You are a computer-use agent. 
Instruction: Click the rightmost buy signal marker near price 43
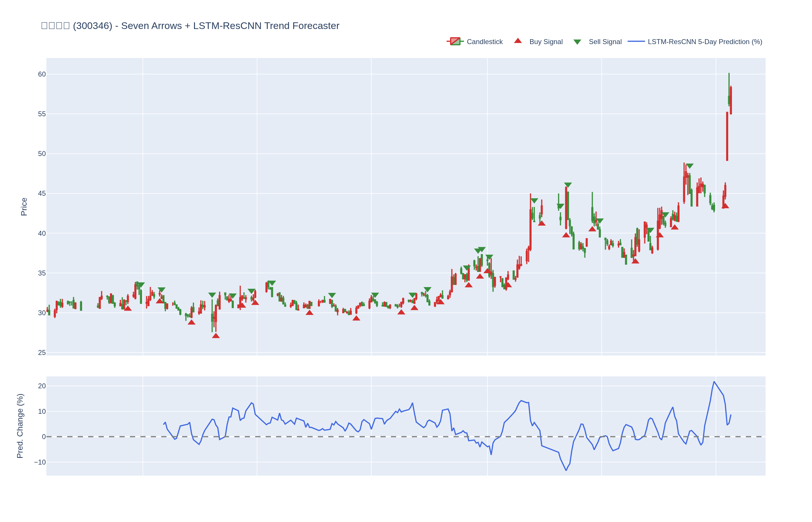(725, 206)
